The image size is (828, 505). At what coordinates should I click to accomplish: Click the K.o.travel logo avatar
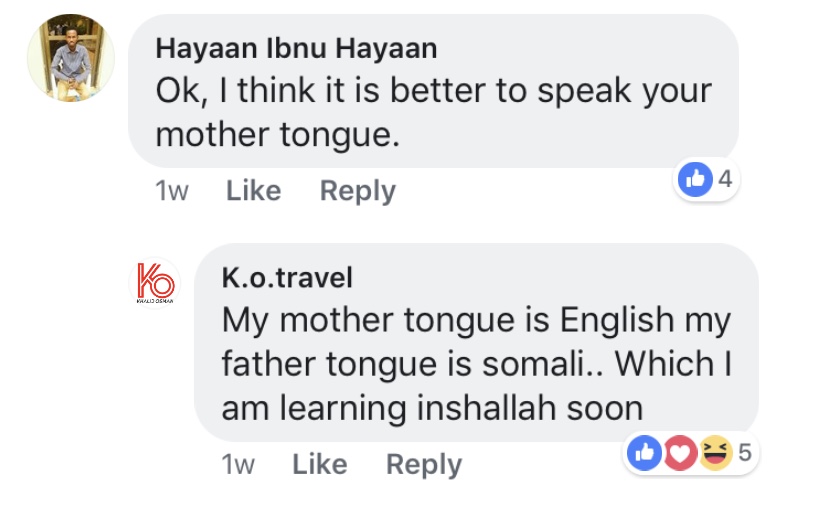(155, 281)
